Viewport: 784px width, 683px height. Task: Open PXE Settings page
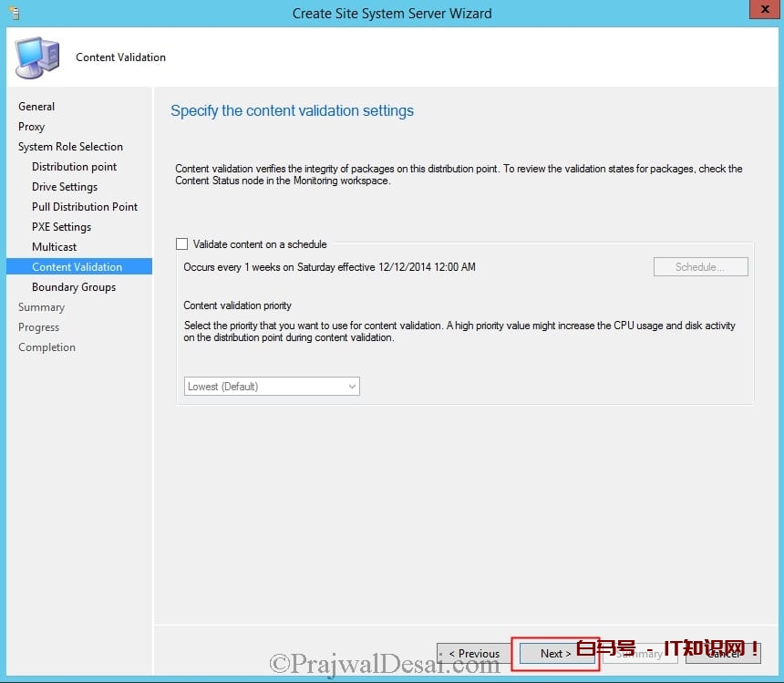61,227
